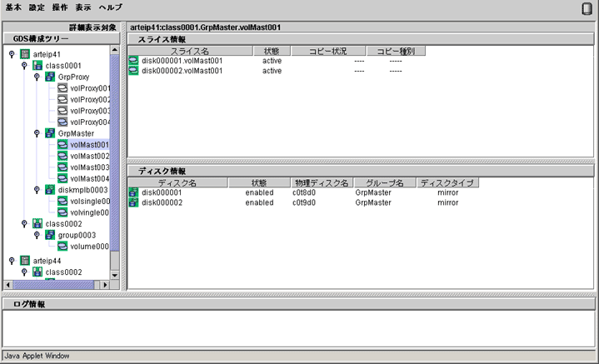
Task: Click the GDS構成ツリー header button
Action: [x=62, y=38]
